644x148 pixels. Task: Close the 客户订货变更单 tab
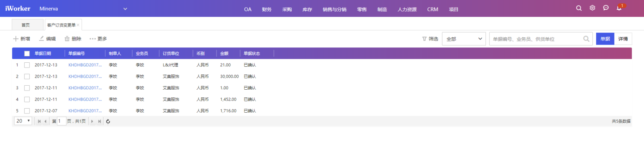78,25
